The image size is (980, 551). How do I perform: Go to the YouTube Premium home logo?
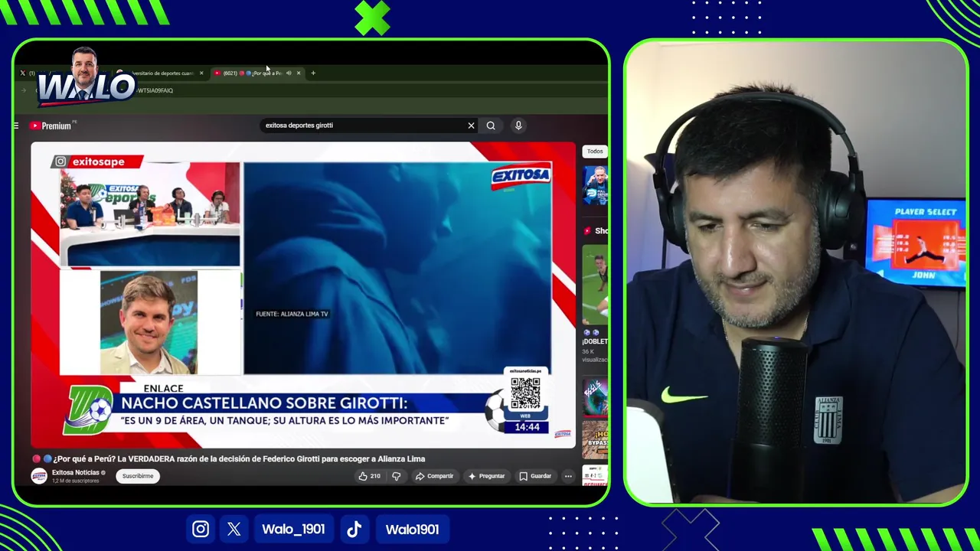tap(51, 126)
